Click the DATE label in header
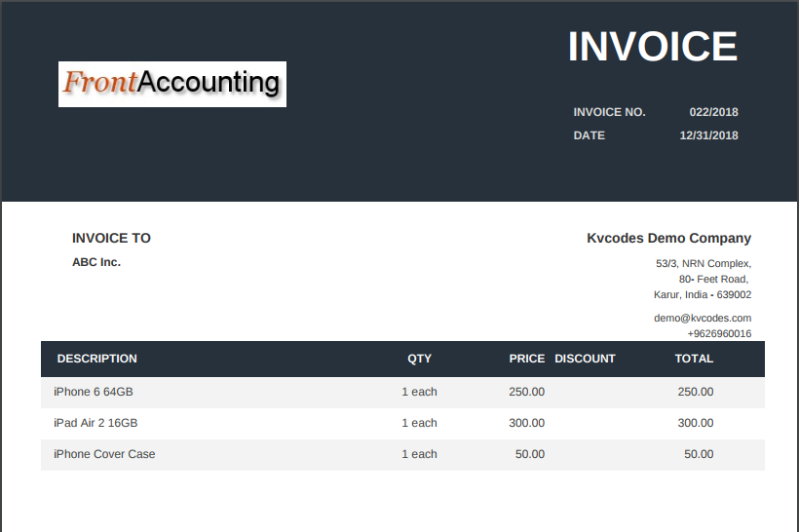The width and height of the screenshot is (799, 532). click(590, 135)
